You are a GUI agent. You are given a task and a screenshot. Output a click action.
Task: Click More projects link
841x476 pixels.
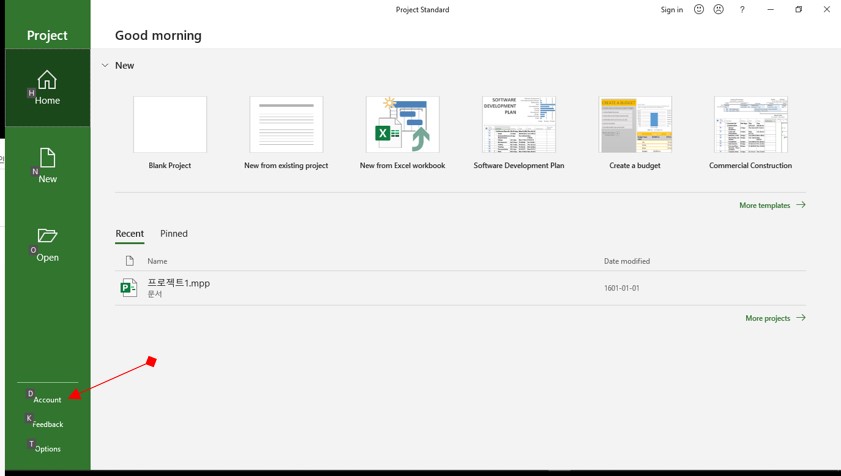776,318
